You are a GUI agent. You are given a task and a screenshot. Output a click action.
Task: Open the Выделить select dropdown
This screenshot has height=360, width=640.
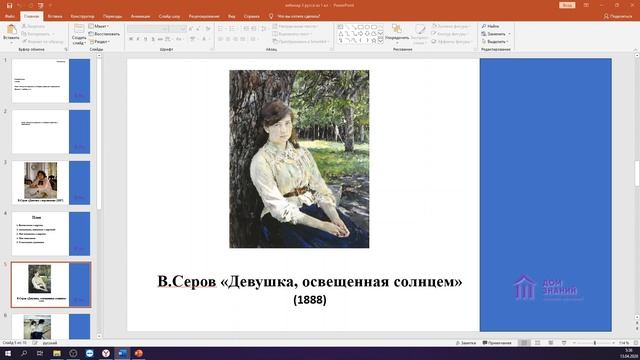click(x=495, y=42)
